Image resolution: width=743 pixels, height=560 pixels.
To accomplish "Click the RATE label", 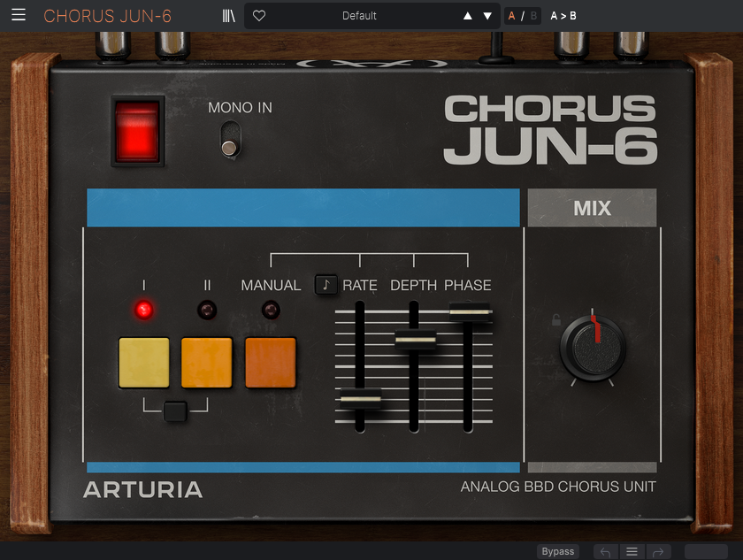I will pos(360,285).
